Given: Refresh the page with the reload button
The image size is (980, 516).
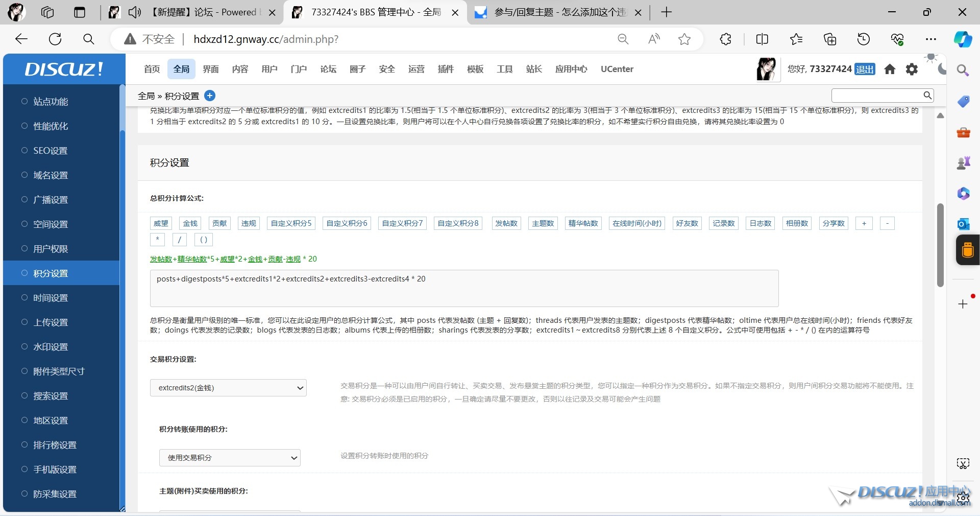Looking at the screenshot, I should 55,39.
